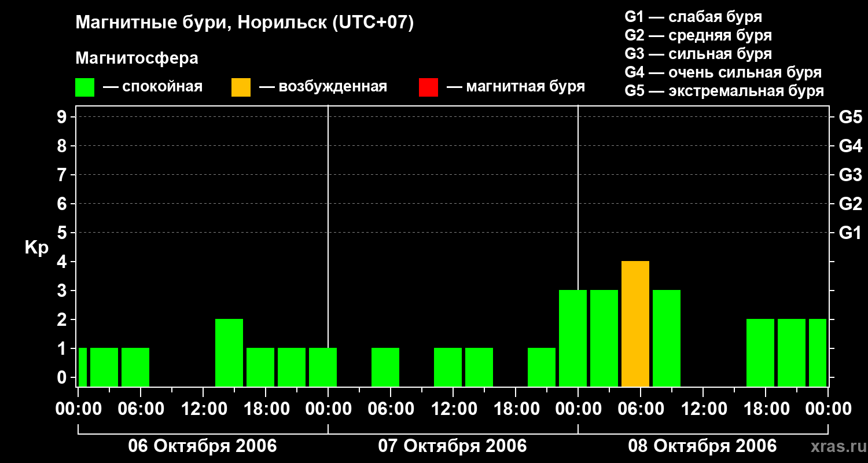
Task: Click the 'G3 — сильная буря' legend line
Action: tap(698, 54)
